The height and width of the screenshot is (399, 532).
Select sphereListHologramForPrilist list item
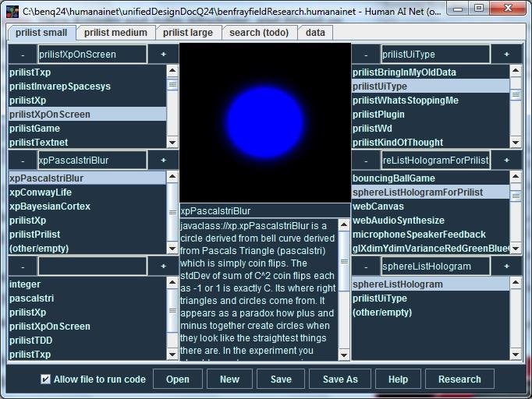(x=431, y=192)
